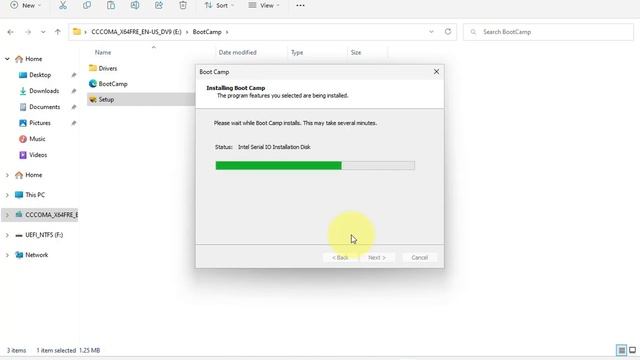Click the Cut scissors icon

click(62, 5)
